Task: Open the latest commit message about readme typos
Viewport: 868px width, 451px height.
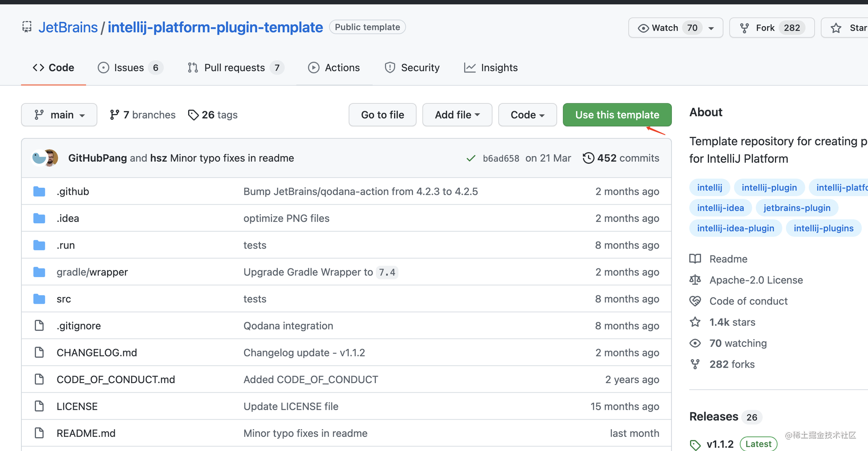Action: [x=232, y=158]
